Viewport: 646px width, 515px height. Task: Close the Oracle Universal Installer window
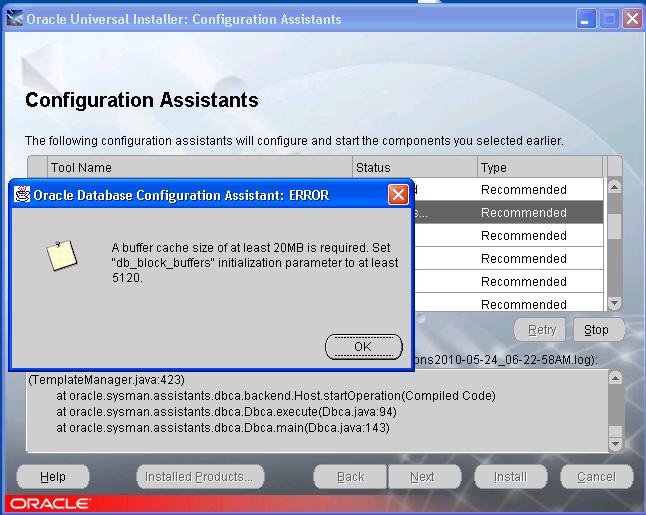[x=632, y=19]
